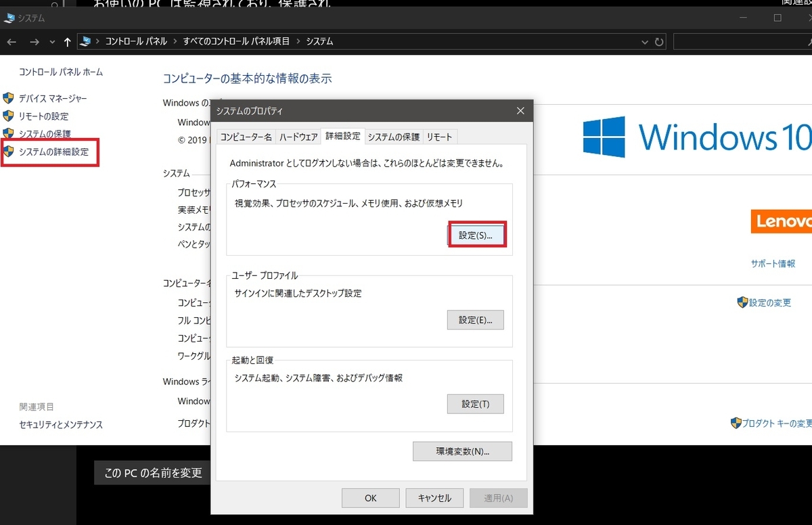Open リモートの設定 link

43,116
